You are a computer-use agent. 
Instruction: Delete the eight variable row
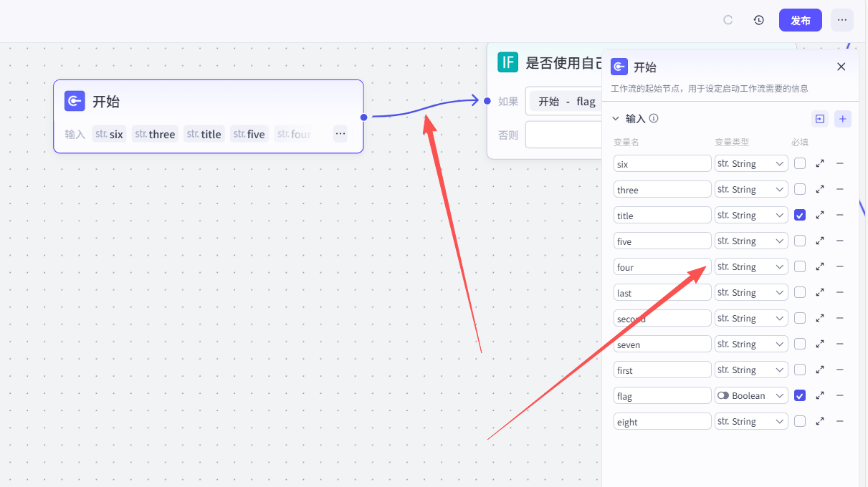840,421
